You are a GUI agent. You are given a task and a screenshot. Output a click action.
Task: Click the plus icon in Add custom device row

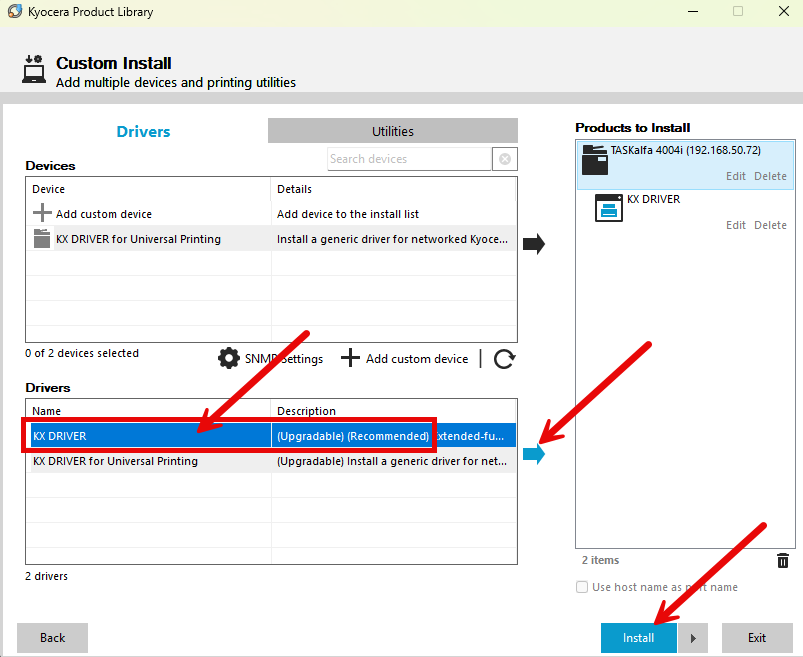42,213
